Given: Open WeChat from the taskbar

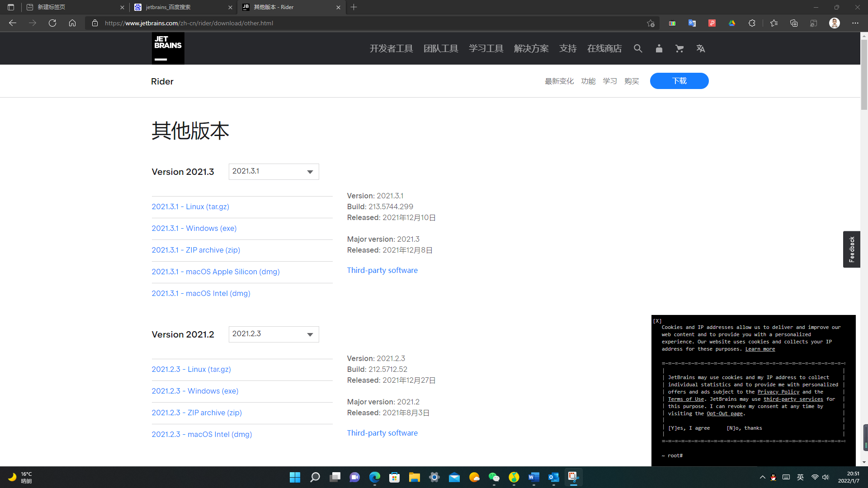Looking at the screenshot, I should point(494,477).
